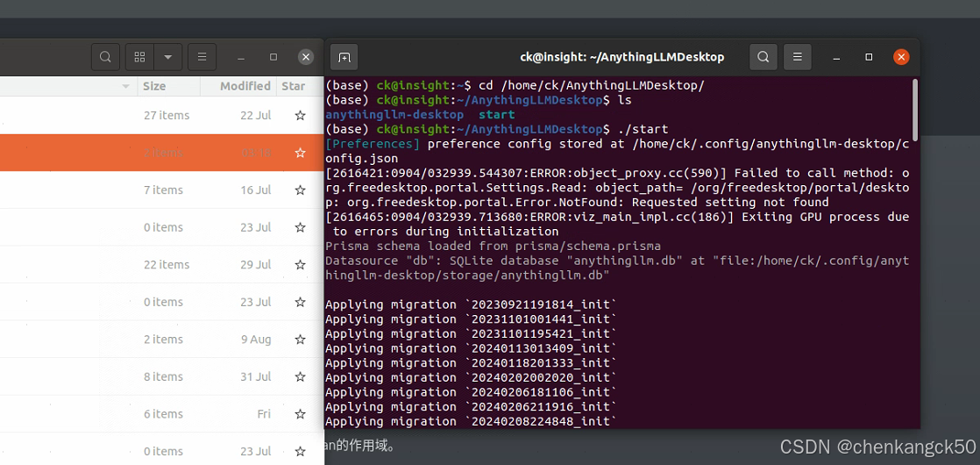
Task: Click the Star column header
Action: (x=293, y=86)
